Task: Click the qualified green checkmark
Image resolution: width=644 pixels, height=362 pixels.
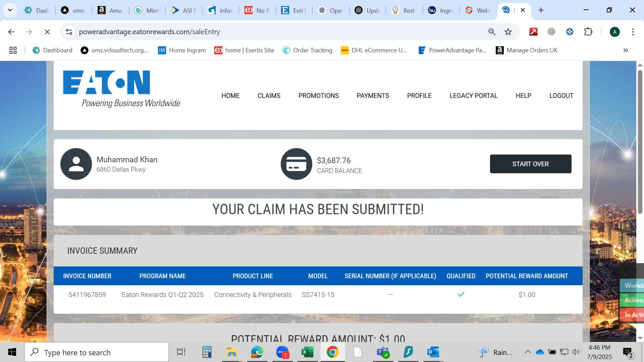Action: [x=461, y=294]
